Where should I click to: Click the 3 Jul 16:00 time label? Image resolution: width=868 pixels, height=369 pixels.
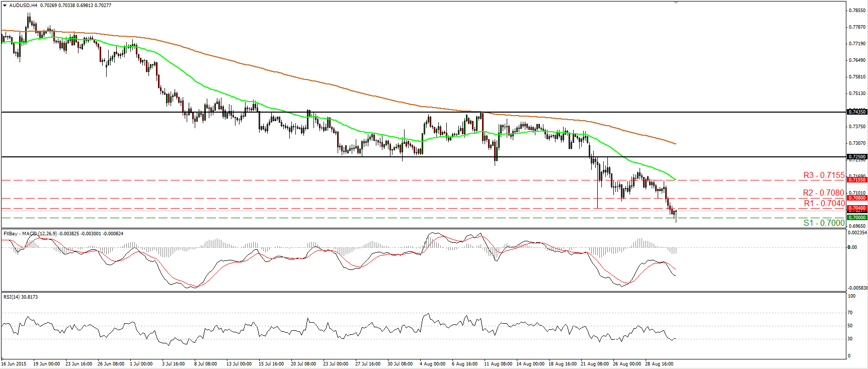[174, 364]
